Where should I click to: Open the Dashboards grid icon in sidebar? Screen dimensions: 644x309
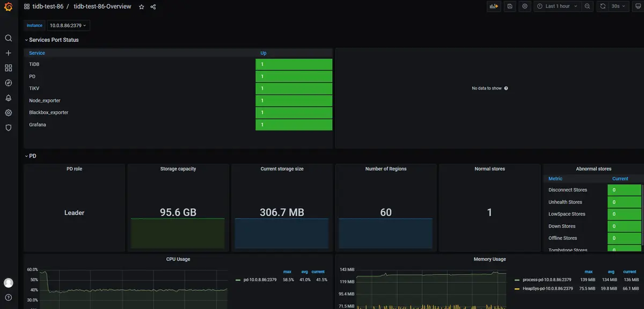[8, 68]
